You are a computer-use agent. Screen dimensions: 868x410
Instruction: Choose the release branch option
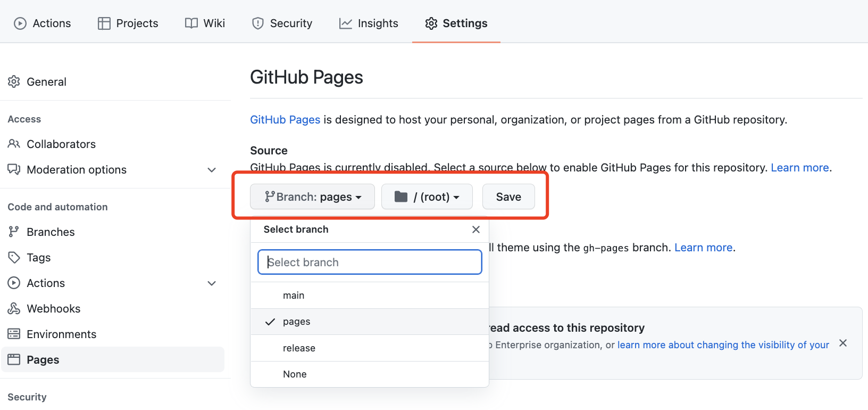tap(370, 348)
